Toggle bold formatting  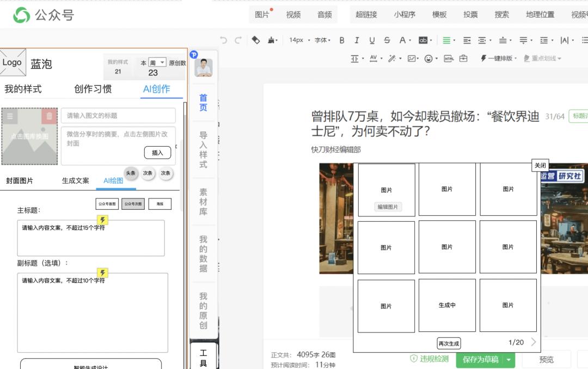tap(342, 40)
